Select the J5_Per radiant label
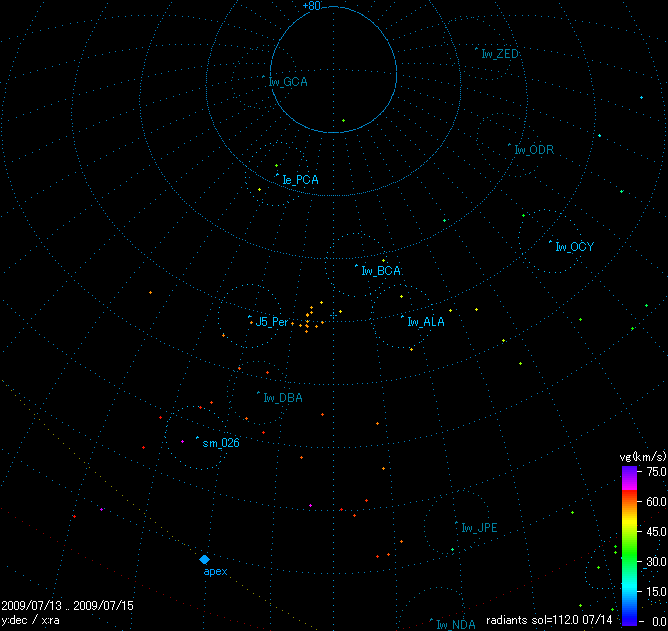The image size is (668, 631). point(272,322)
